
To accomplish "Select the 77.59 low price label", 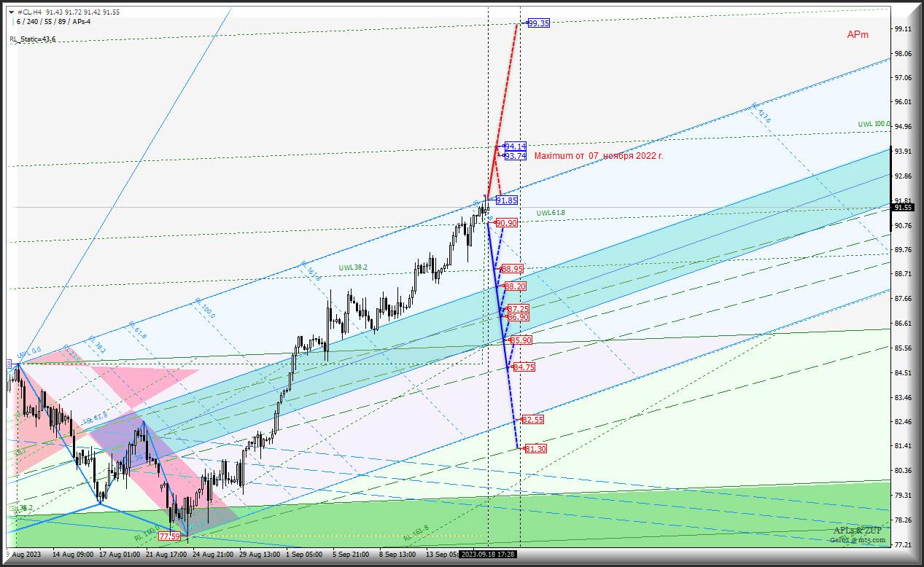I will click(169, 536).
